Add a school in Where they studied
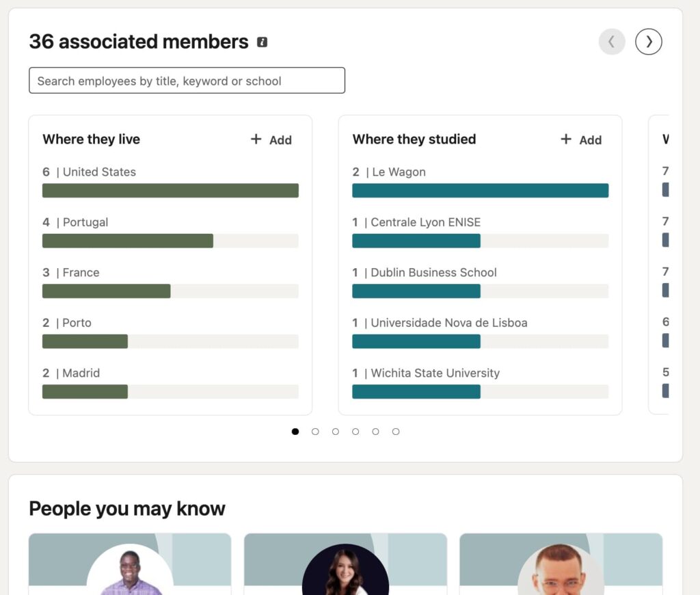Image resolution: width=700 pixels, height=595 pixels. click(581, 140)
